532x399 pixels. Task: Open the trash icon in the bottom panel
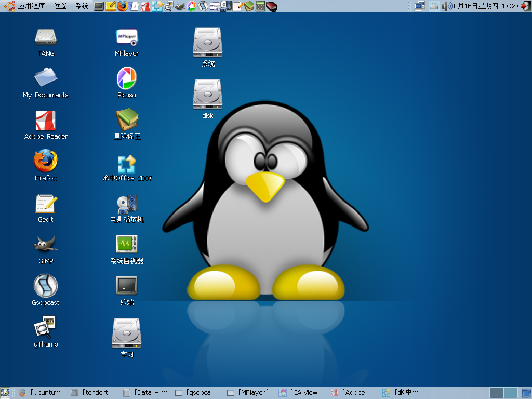click(526, 393)
